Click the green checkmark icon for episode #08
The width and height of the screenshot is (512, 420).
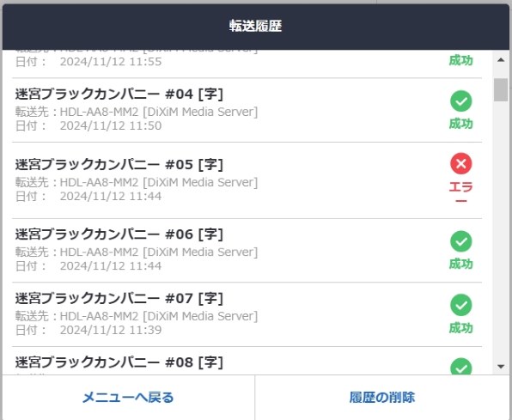tap(461, 367)
